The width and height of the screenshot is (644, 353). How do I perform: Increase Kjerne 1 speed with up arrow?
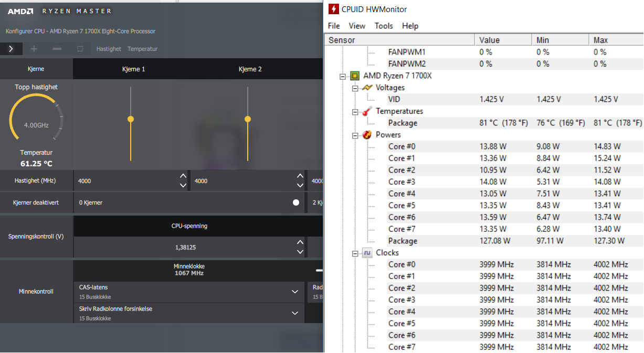[183, 176]
